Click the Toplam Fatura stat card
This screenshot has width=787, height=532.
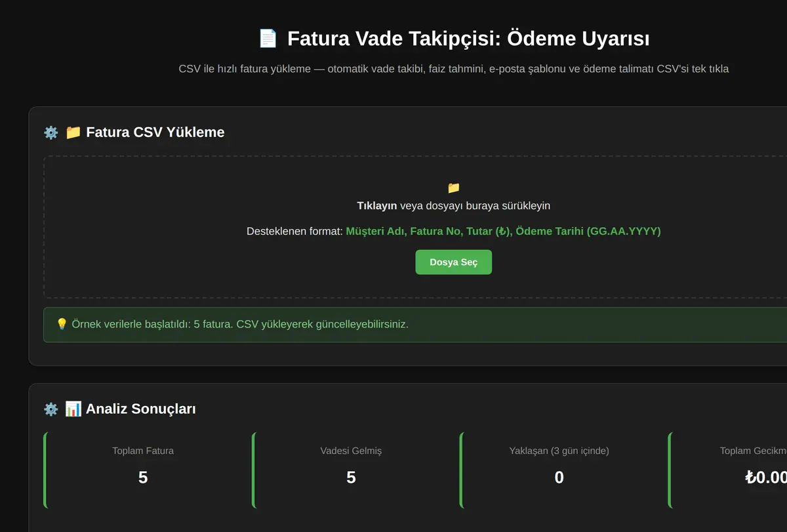click(x=143, y=470)
